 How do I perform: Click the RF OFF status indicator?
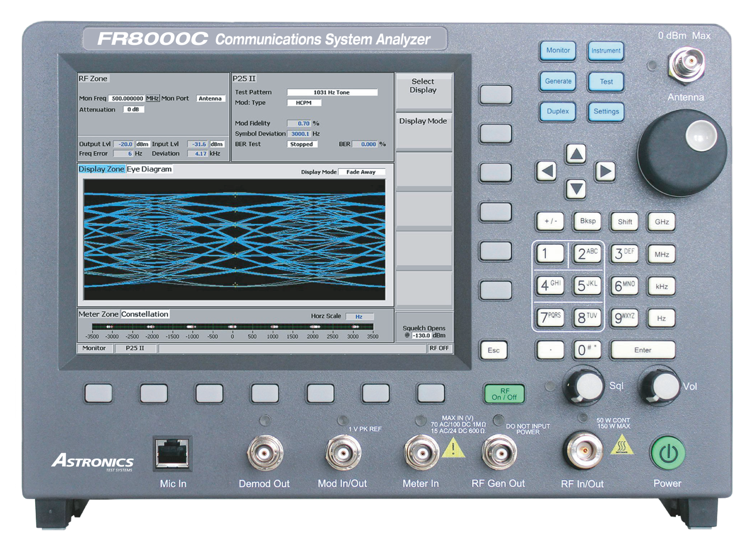(439, 348)
